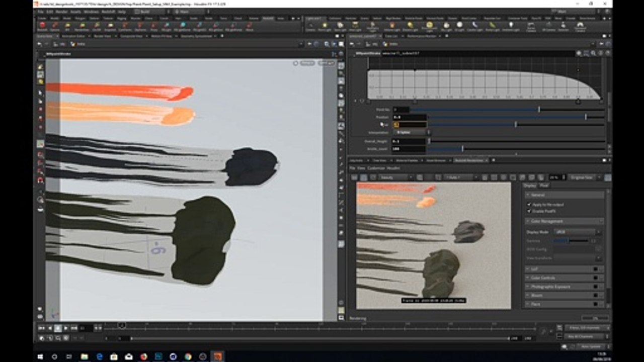Viewport: 644px width, 362px height.
Task: Click the play forward button in the playbar
Action: click(x=66, y=328)
